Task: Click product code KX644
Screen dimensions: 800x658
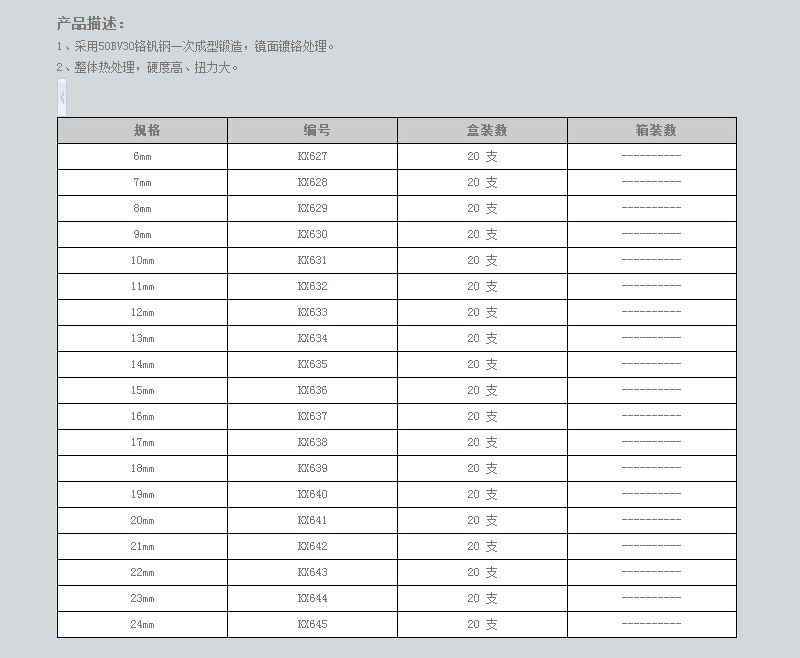Action: click(312, 599)
